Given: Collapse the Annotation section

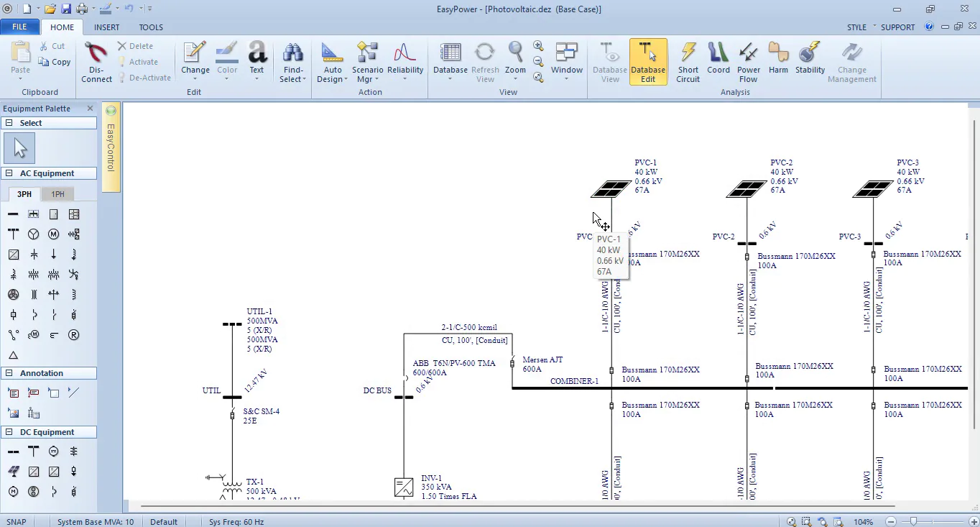Looking at the screenshot, I should coord(9,373).
